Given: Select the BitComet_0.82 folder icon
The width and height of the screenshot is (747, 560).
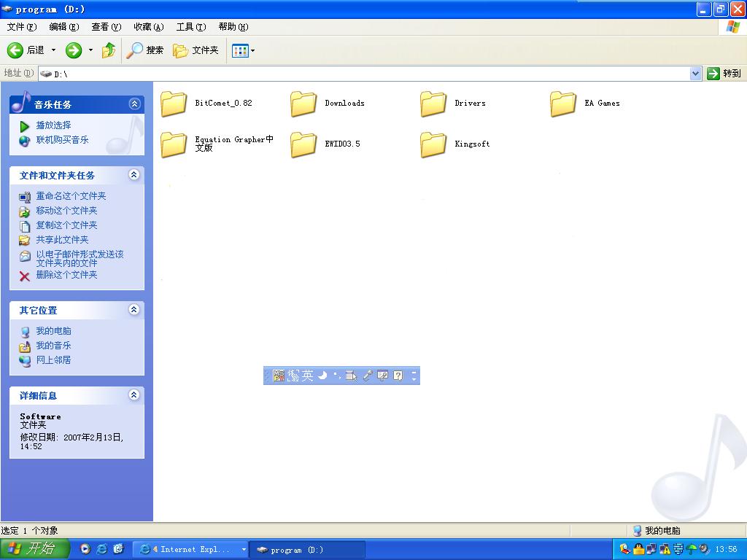Looking at the screenshot, I should point(174,104).
